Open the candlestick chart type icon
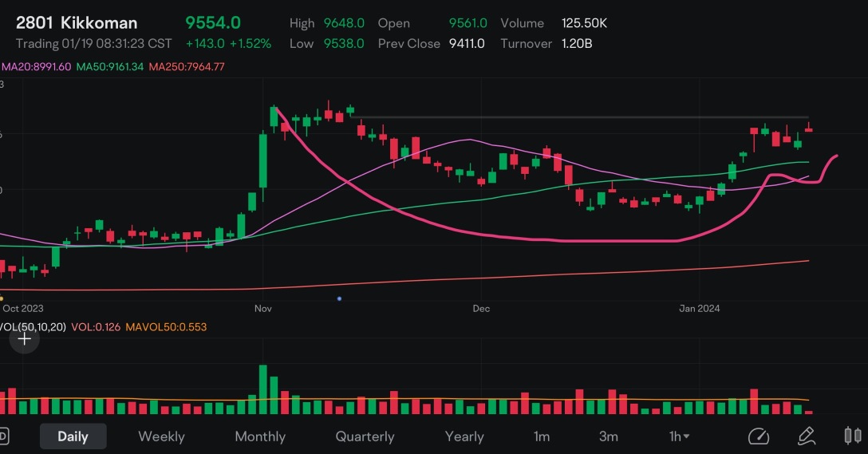Viewport: 868px width, 454px height. (853, 436)
